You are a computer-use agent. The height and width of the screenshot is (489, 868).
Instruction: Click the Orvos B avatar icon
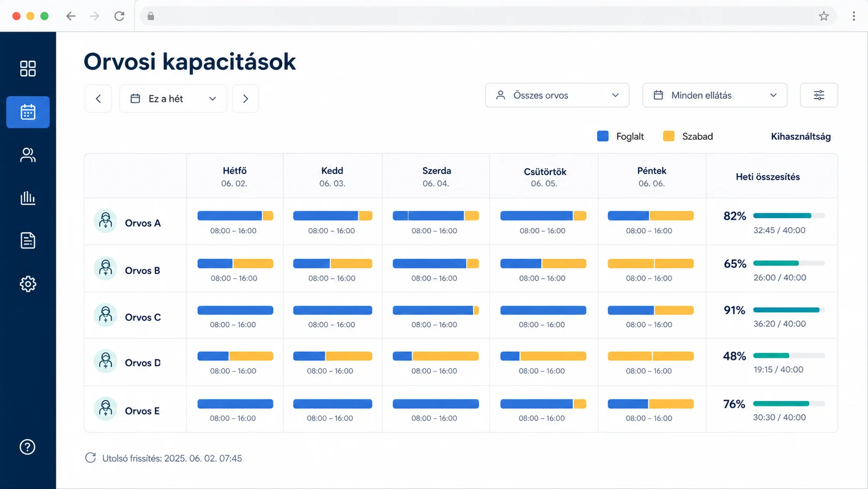coord(105,268)
